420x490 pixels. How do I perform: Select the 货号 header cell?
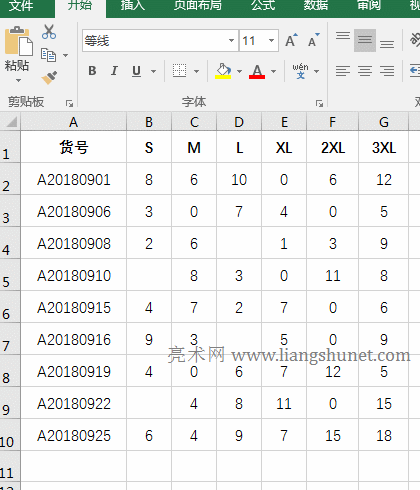click(74, 147)
